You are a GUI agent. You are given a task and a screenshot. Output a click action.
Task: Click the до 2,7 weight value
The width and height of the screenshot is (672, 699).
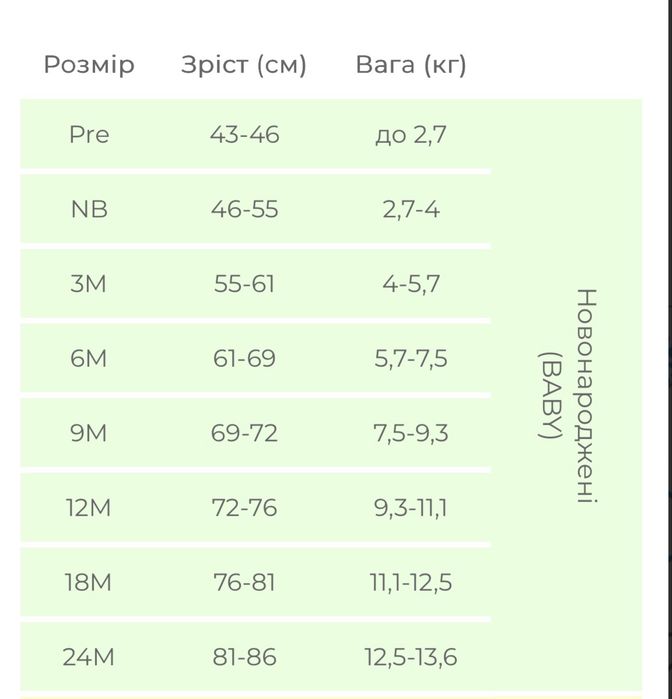coord(411,135)
